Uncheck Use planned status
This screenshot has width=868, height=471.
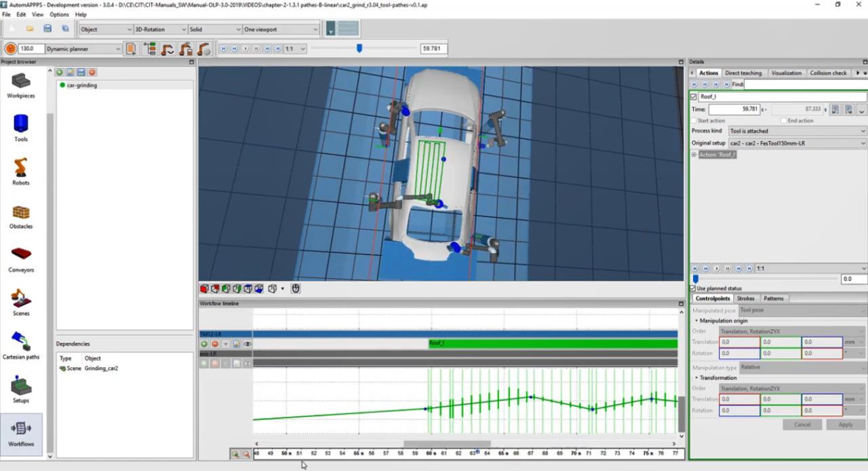(x=693, y=288)
